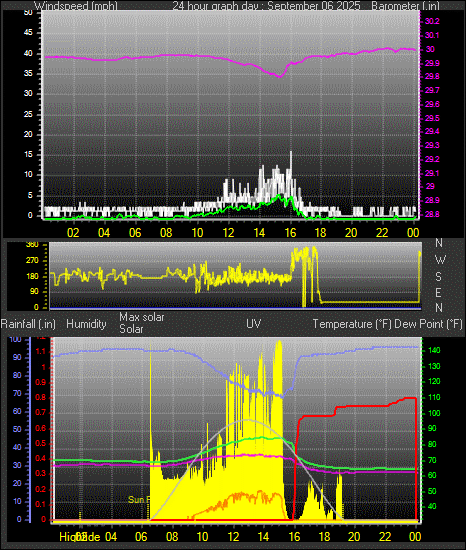466x550 pixels.
Task: Select the Temperature (°F) legend label
Action: tap(352, 324)
